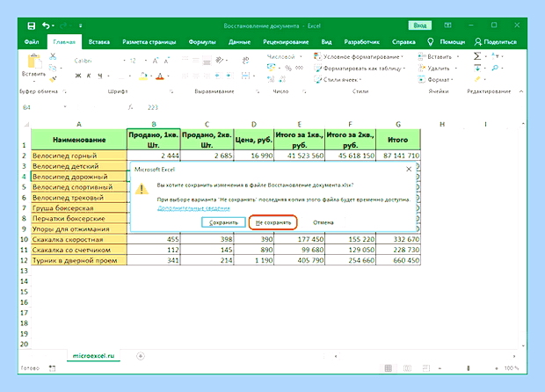Switch to the Разметка страницы tab
Screen dimensions: 545x392
[x=149, y=41]
